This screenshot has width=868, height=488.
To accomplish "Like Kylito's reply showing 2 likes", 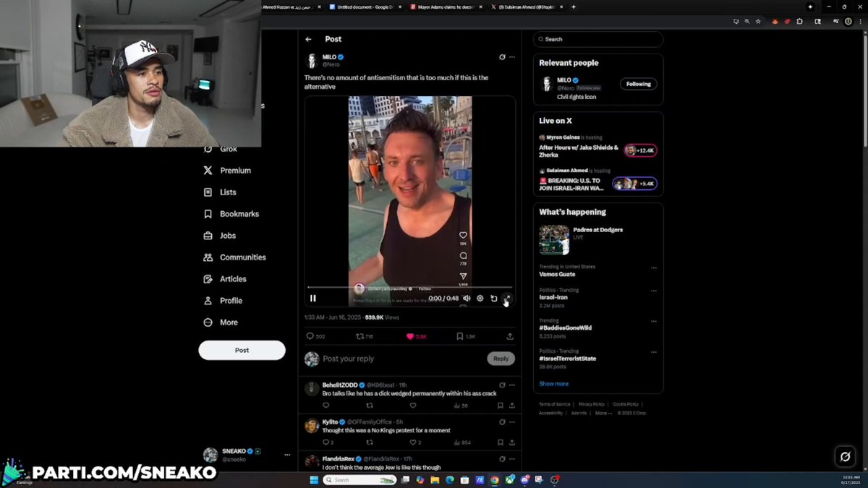I will (415, 442).
